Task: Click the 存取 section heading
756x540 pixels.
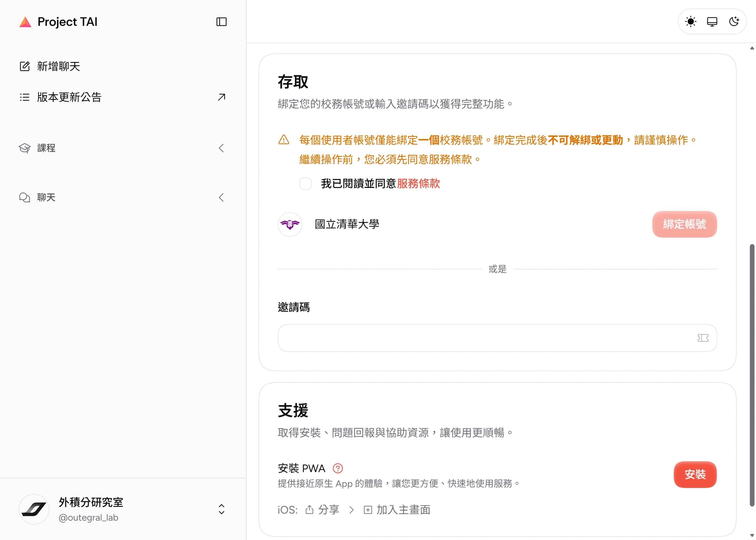Action: pyautogui.click(x=293, y=82)
